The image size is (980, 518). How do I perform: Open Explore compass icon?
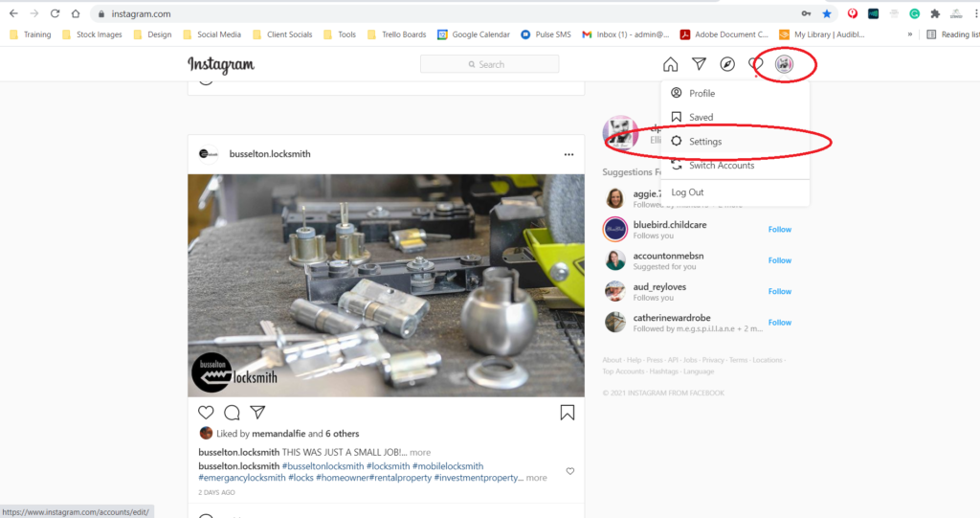click(x=727, y=64)
